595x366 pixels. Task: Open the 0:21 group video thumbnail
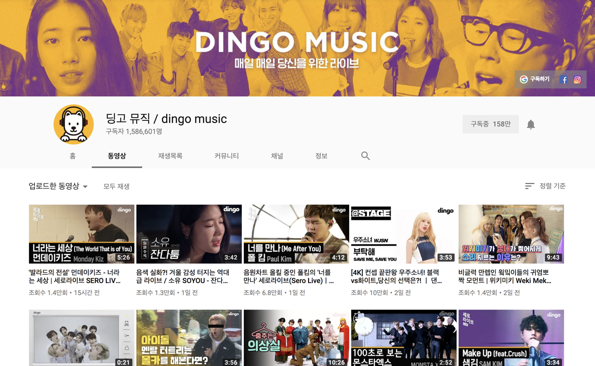click(82, 338)
